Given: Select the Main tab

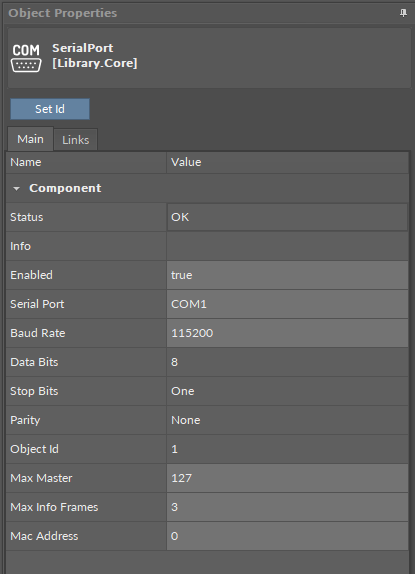Looking at the screenshot, I should 30,139.
